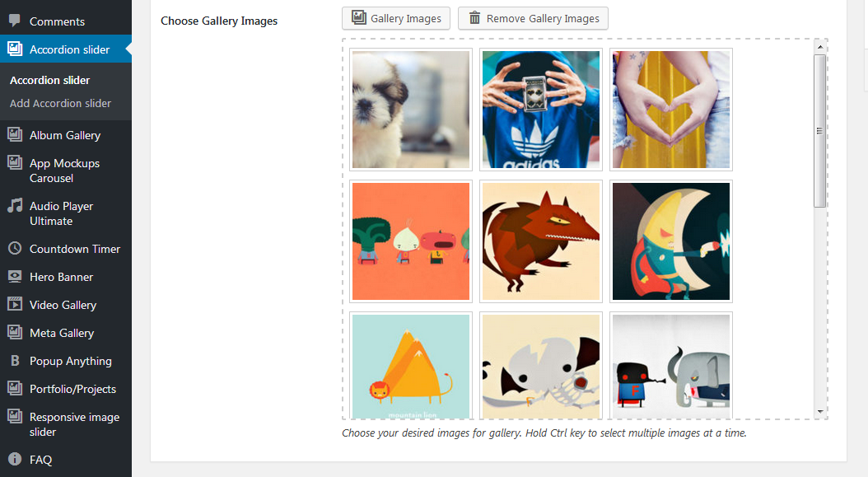Click the FAQ info icon

pyautogui.click(x=15, y=459)
